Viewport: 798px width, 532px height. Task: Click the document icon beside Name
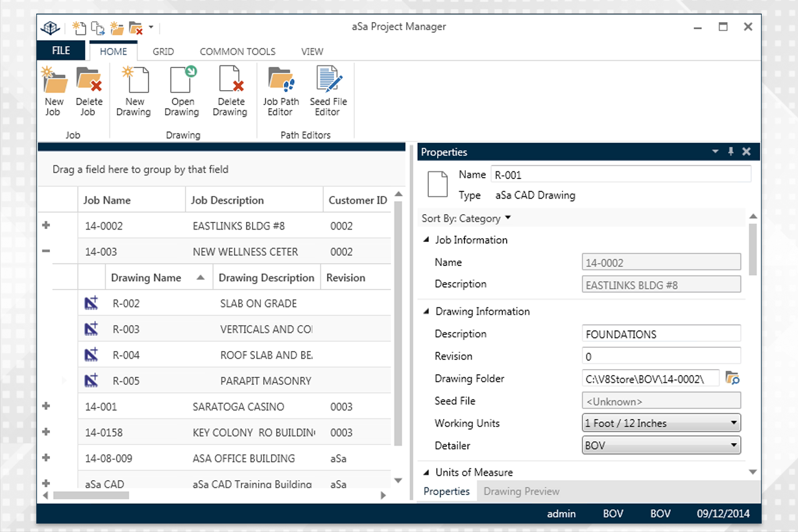coord(437,184)
